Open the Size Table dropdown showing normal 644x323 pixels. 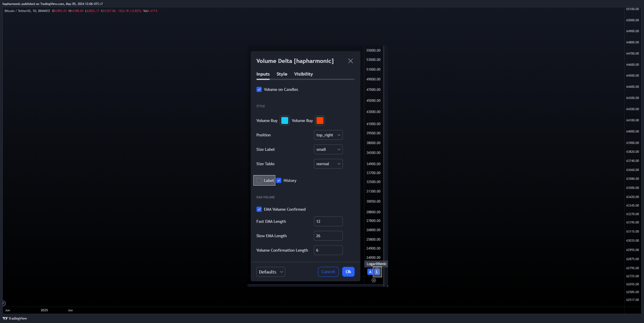328,164
